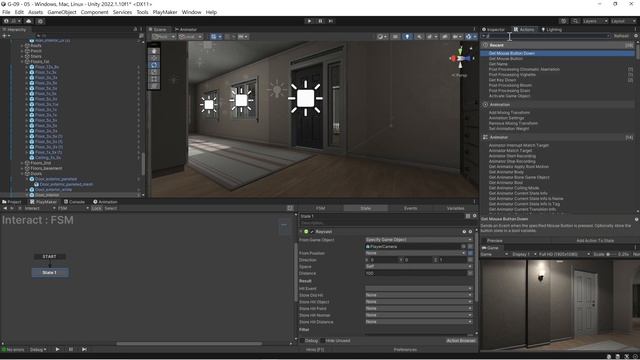Toggle hidden objects visibility in Scene toolbar

[444, 37]
